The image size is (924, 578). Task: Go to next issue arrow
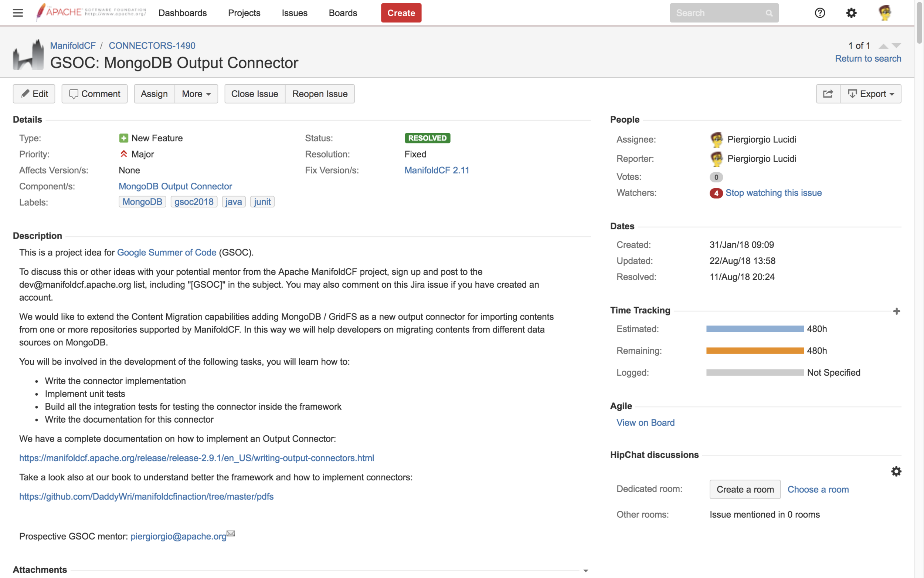click(896, 46)
